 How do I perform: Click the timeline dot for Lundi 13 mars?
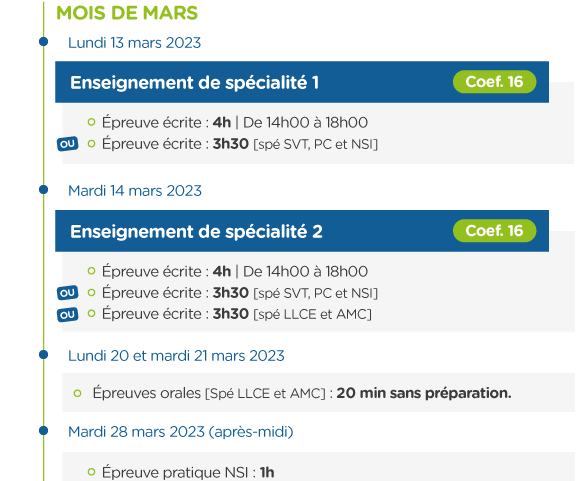44,41
